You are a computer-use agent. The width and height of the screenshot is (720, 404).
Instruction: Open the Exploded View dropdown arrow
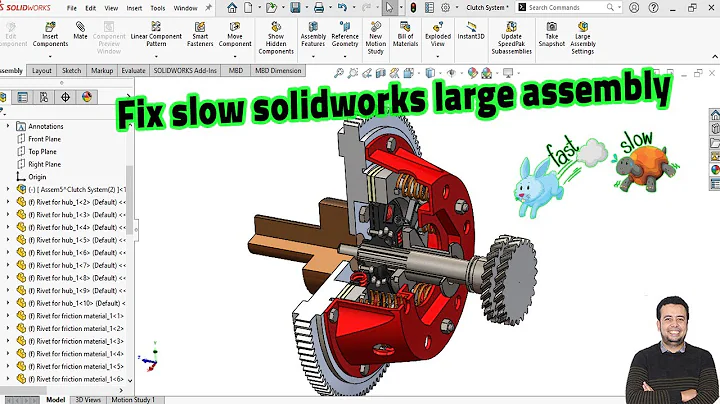(438, 56)
